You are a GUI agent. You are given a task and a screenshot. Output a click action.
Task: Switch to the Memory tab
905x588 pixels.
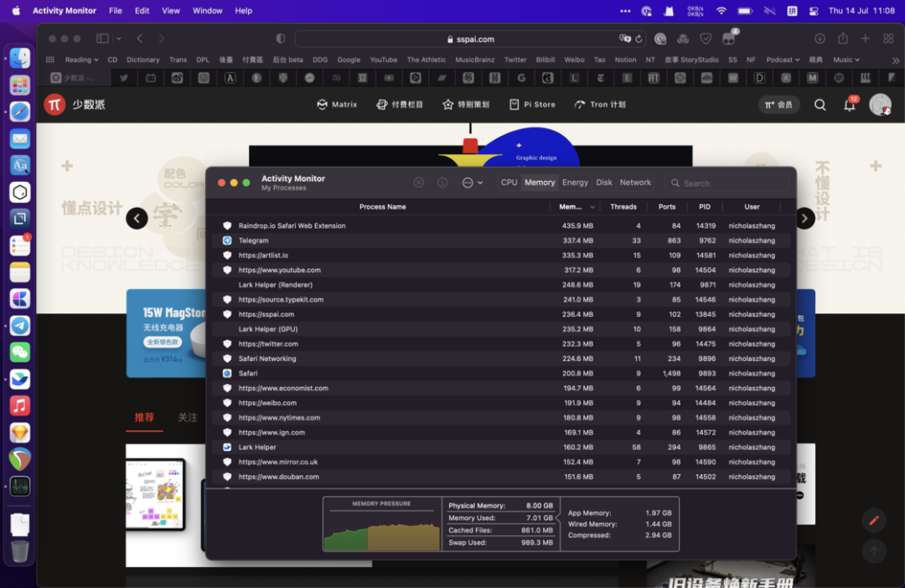pos(540,183)
